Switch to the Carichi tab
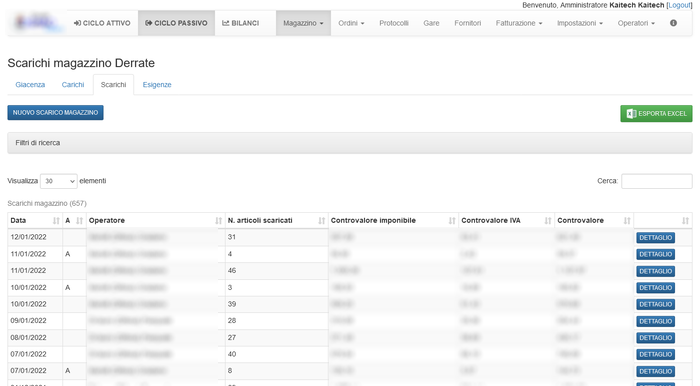 coord(73,85)
